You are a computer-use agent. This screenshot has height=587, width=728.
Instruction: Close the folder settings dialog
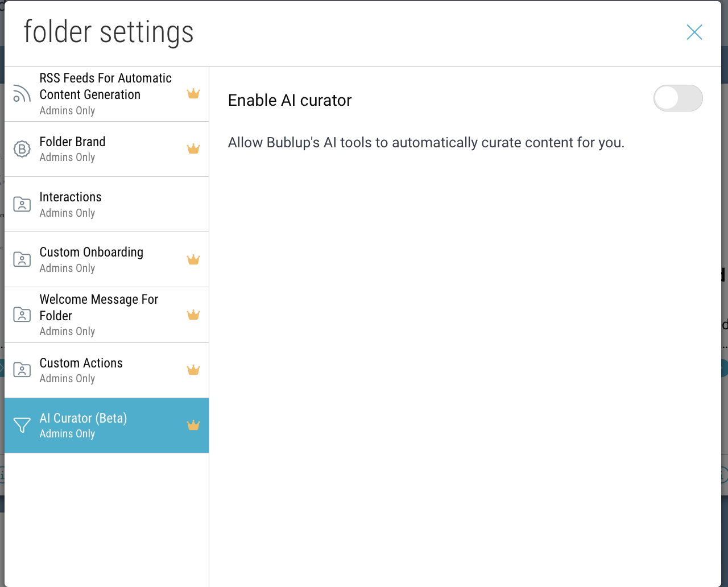(x=694, y=32)
